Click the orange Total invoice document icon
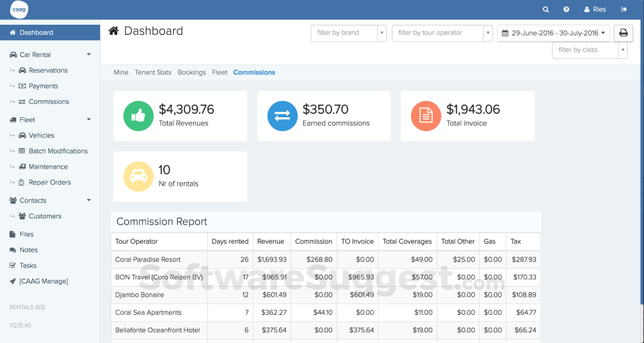The height and width of the screenshot is (343, 644). pyautogui.click(x=425, y=116)
